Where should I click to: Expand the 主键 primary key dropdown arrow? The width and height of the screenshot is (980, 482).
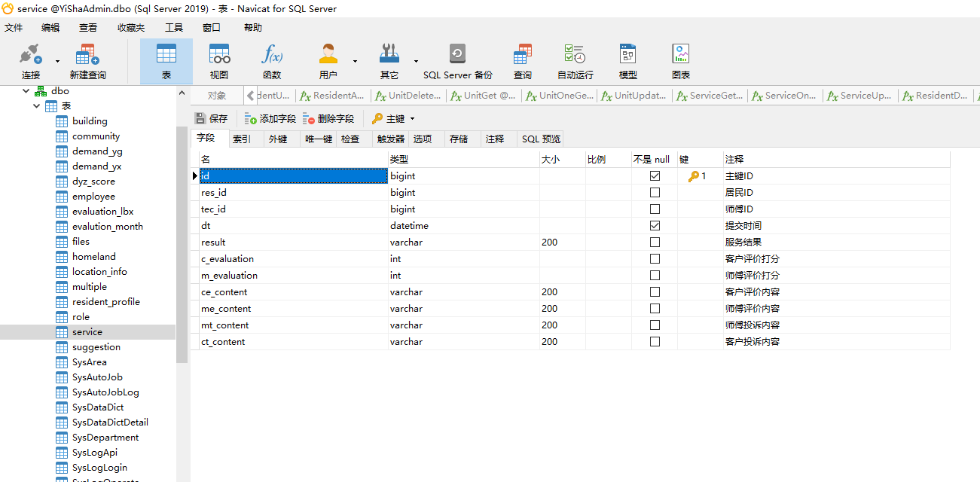point(412,119)
